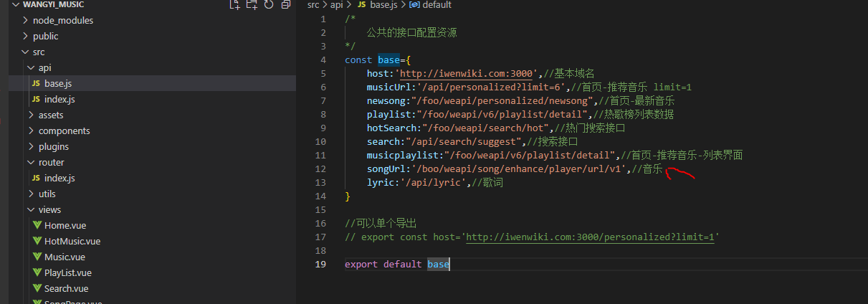Click the JS icon beside router index.js
The image size is (868, 304).
point(37,179)
